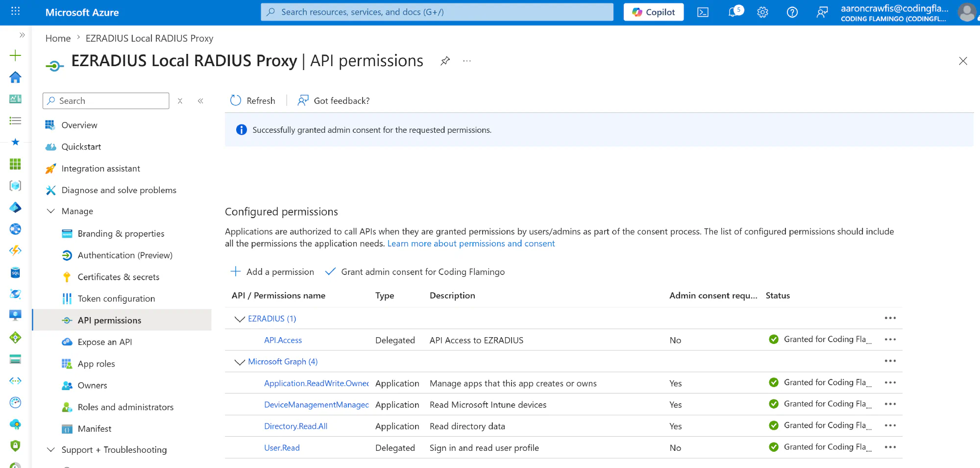Click the global search resources field
980x468 pixels.
437,12
